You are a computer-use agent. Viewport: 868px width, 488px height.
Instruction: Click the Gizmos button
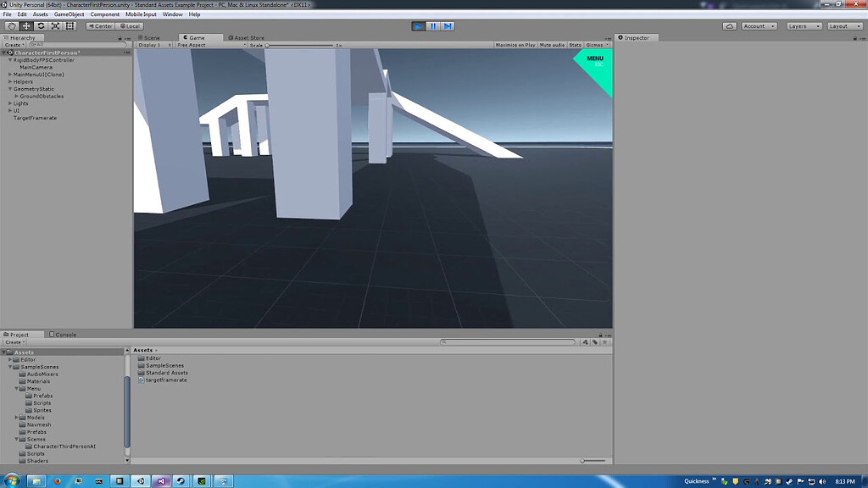[x=594, y=44]
